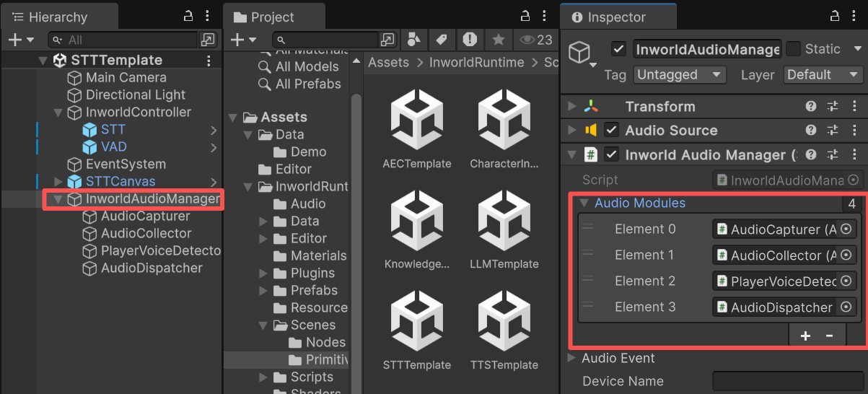Click the InworldRuntime breadcrumb
The width and height of the screenshot is (868, 394).
[x=477, y=62]
